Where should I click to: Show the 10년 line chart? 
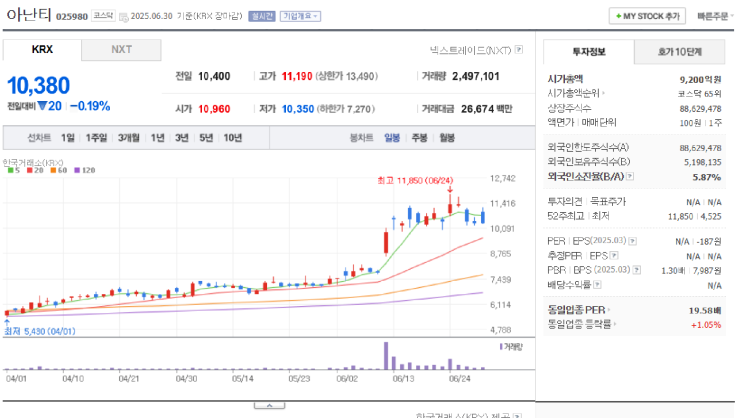[233, 138]
